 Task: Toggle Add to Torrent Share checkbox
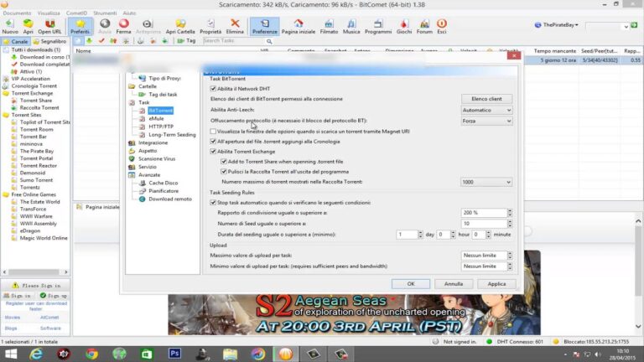pos(224,162)
